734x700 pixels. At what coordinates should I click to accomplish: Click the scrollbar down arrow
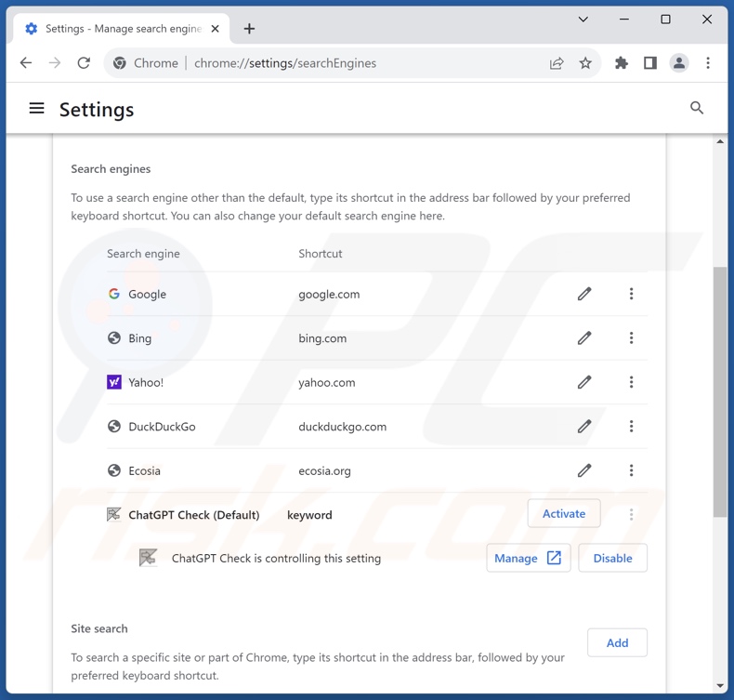click(719, 686)
